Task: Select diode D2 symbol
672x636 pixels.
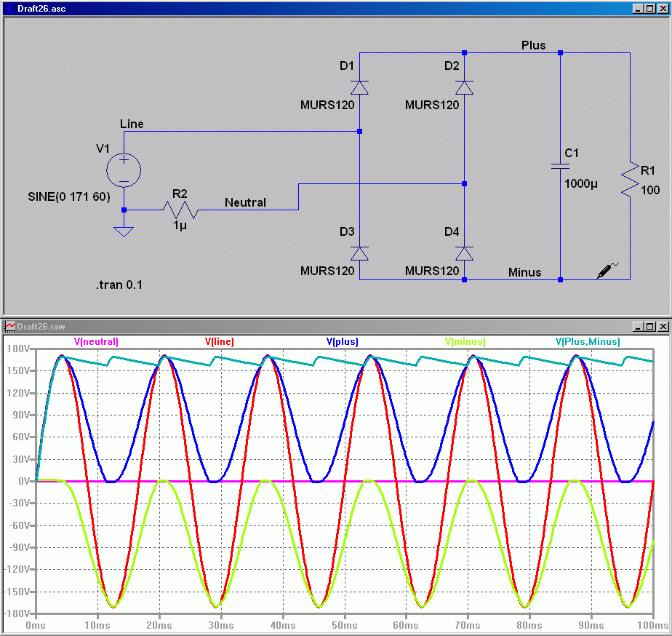Action: 464,87
